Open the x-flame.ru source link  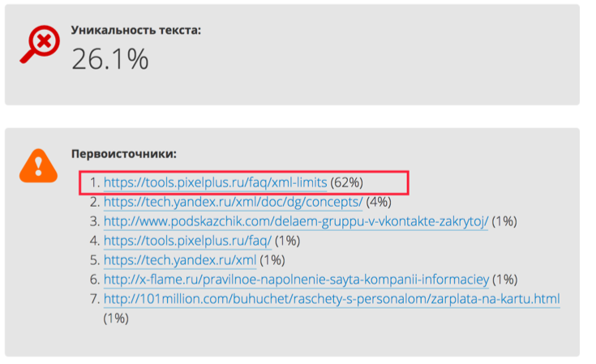296,280
